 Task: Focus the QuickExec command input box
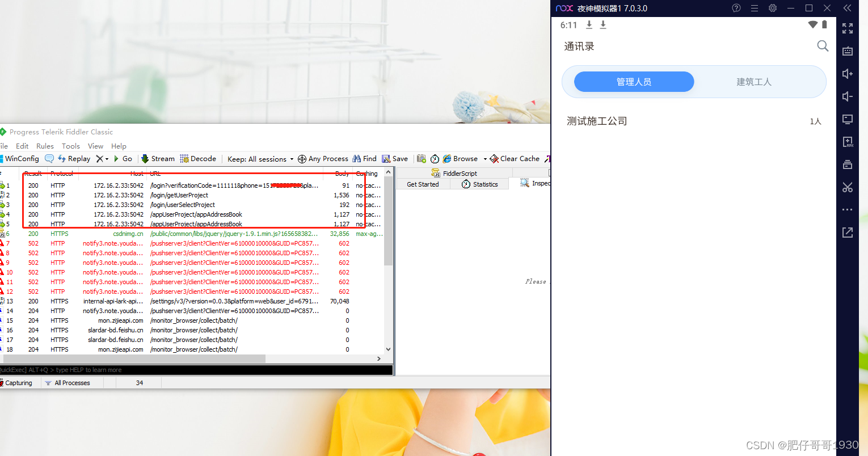click(x=196, y=370)
